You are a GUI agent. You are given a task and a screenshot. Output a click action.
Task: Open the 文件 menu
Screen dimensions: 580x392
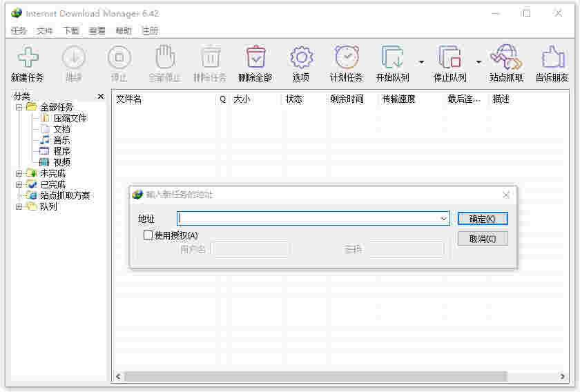click(45, 30)
